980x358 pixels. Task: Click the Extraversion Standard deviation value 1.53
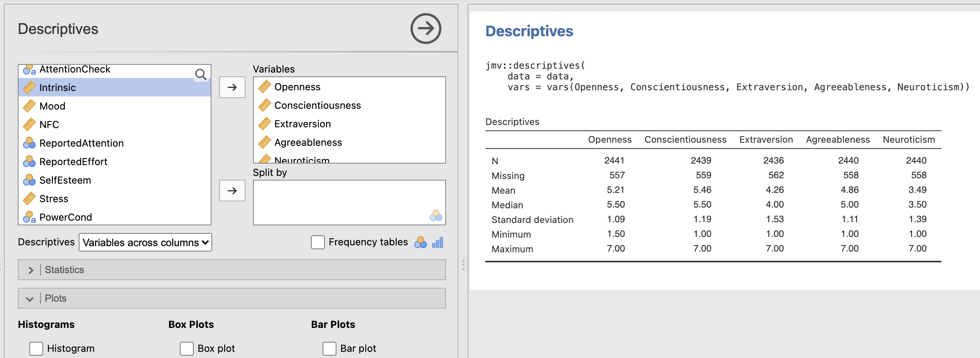[775, 219]
